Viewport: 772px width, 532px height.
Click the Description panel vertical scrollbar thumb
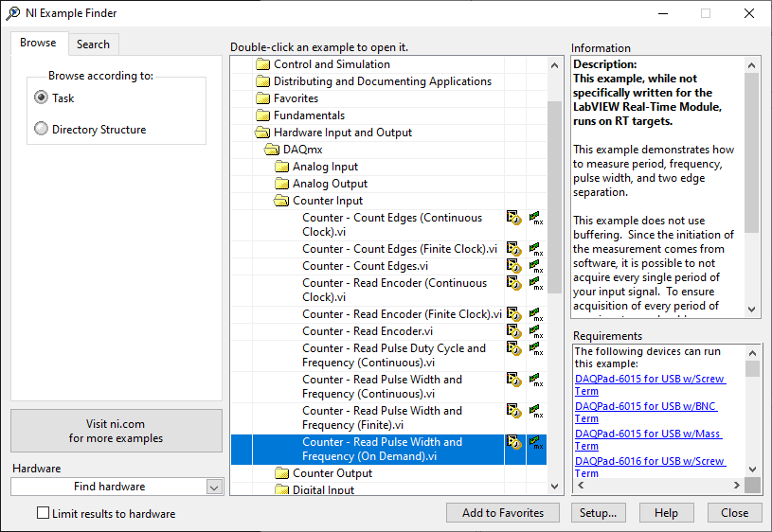coord(751,152)
